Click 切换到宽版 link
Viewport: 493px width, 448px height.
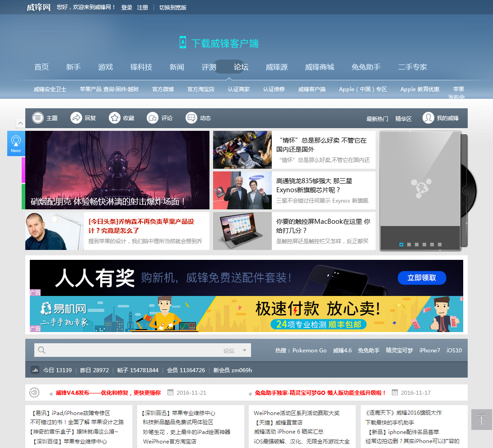coord(172,8)
